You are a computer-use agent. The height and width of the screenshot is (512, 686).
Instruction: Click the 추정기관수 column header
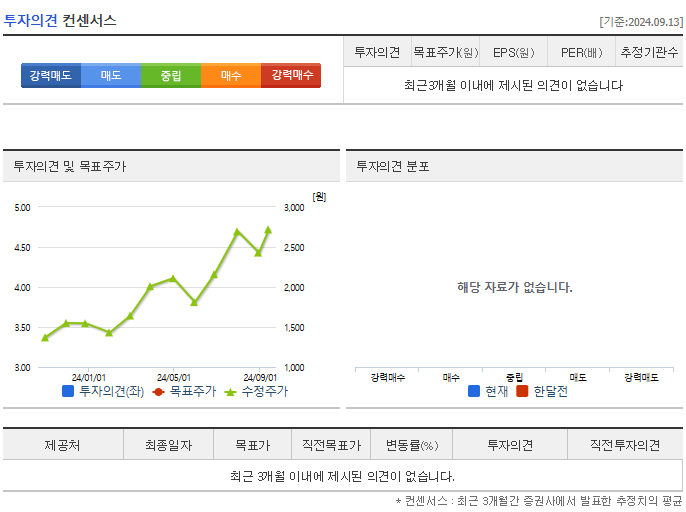(649, 53)
